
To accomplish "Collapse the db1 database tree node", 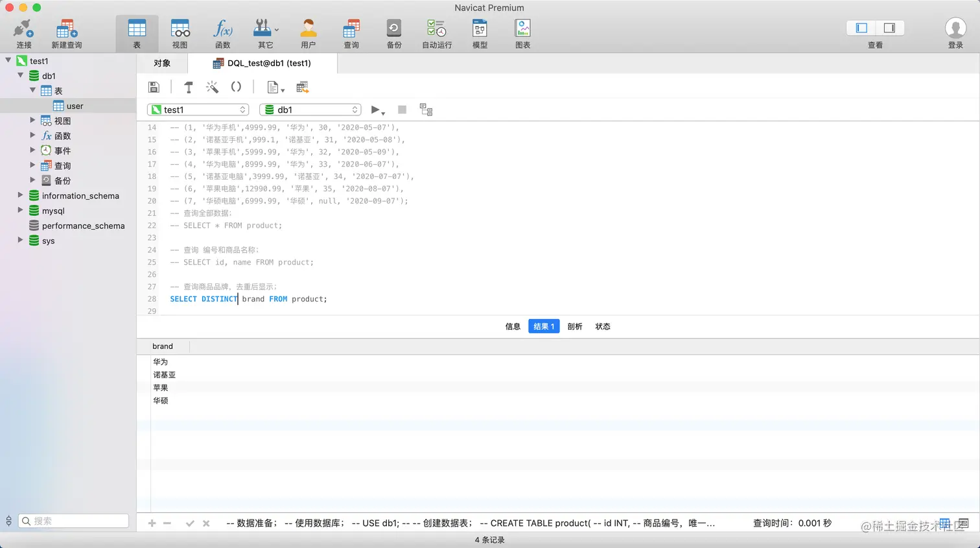I will coord(20,75).
